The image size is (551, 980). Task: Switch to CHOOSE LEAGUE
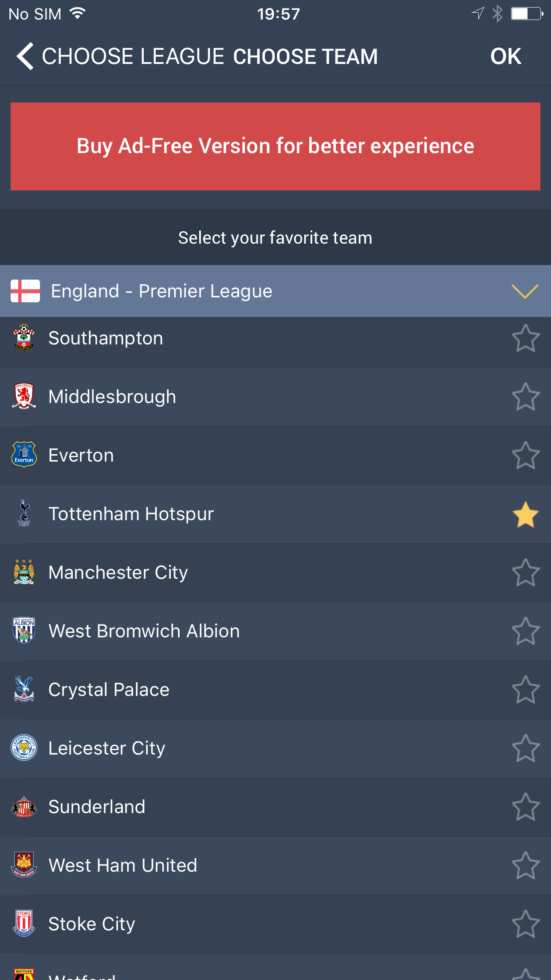point(133,56)
